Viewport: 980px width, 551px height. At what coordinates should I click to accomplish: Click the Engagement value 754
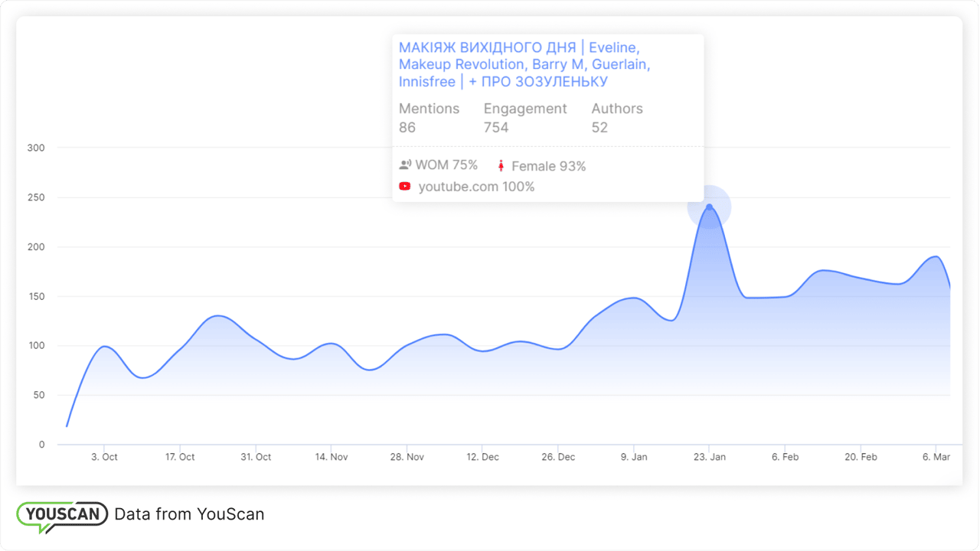496,127
